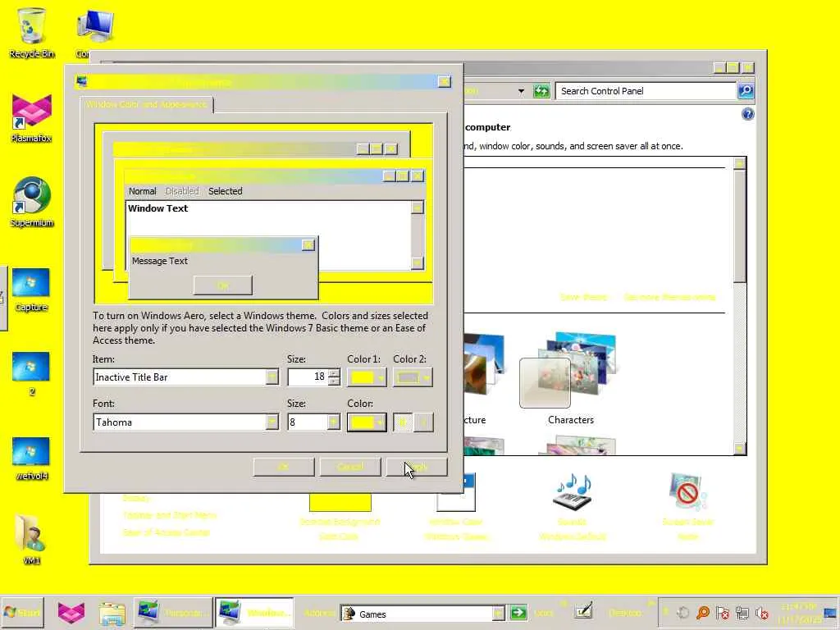Screen dimensions: 840x630
Task: Toggle the italic font style button
Action: click(x=424, y=422)
